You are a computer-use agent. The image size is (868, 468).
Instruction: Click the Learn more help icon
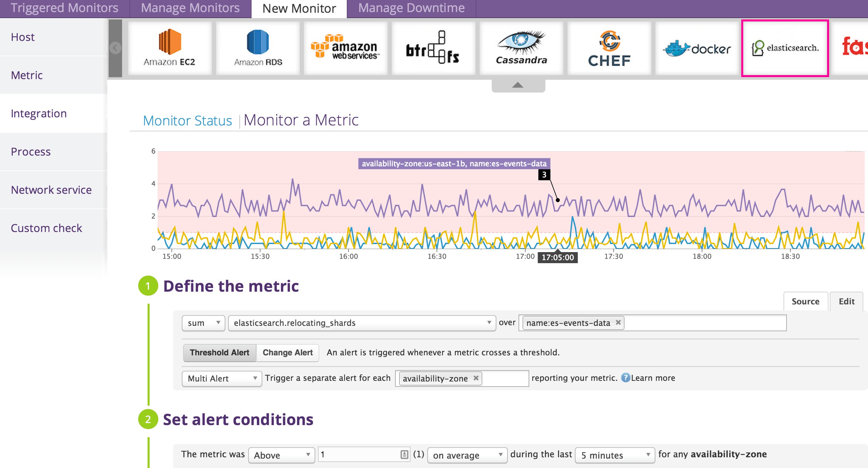626,378
